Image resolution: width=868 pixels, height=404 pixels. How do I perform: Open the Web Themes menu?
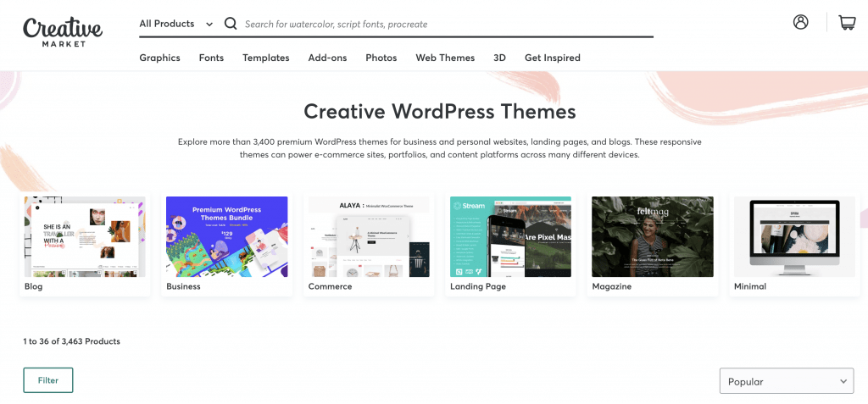point(445,58)
